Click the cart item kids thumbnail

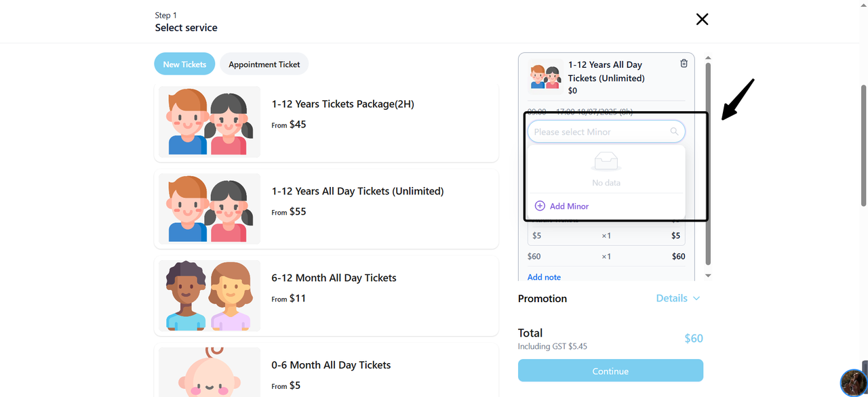(545, 77)
